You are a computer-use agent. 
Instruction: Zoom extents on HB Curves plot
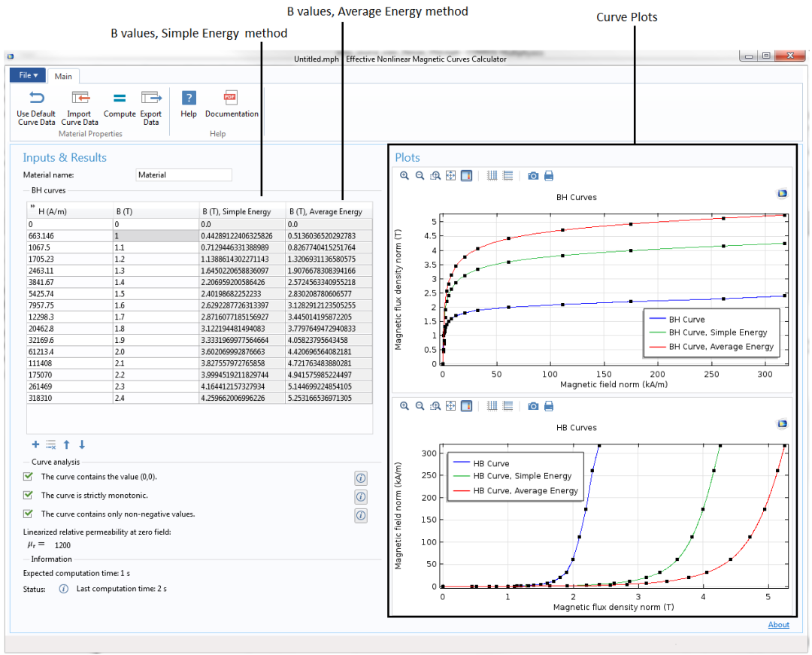(x=451, y=407)
